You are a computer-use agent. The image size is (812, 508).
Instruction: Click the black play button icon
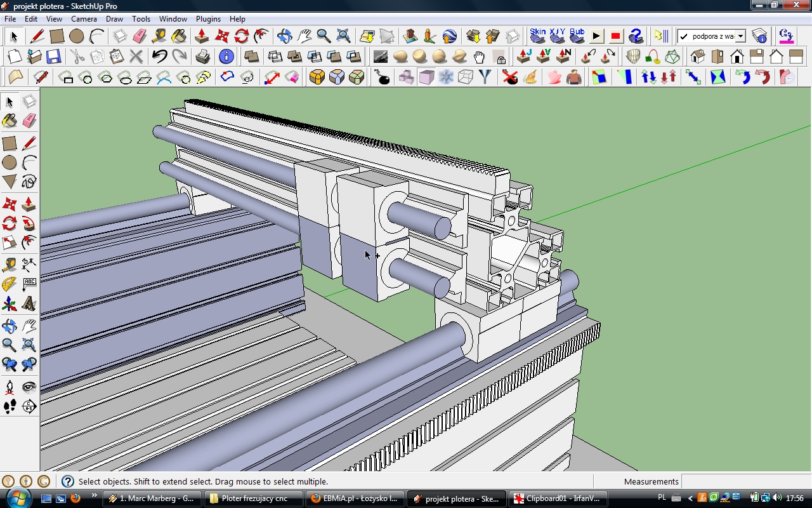click(596, 36)
